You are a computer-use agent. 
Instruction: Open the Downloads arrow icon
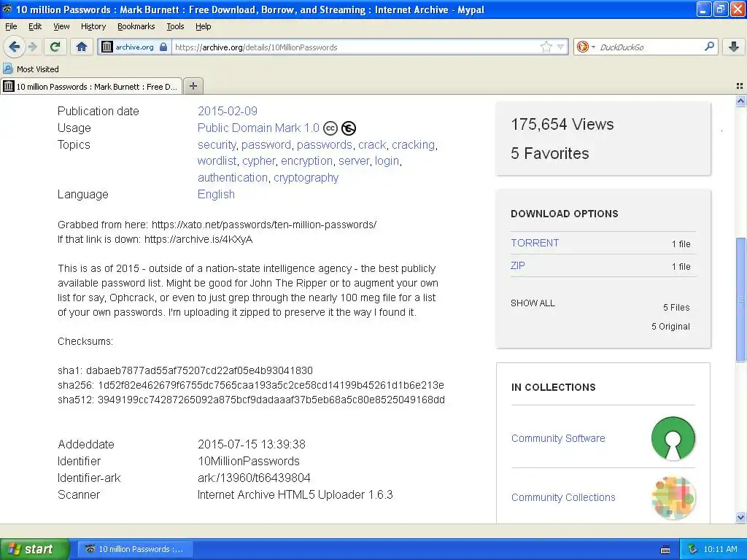pos(734,47)
